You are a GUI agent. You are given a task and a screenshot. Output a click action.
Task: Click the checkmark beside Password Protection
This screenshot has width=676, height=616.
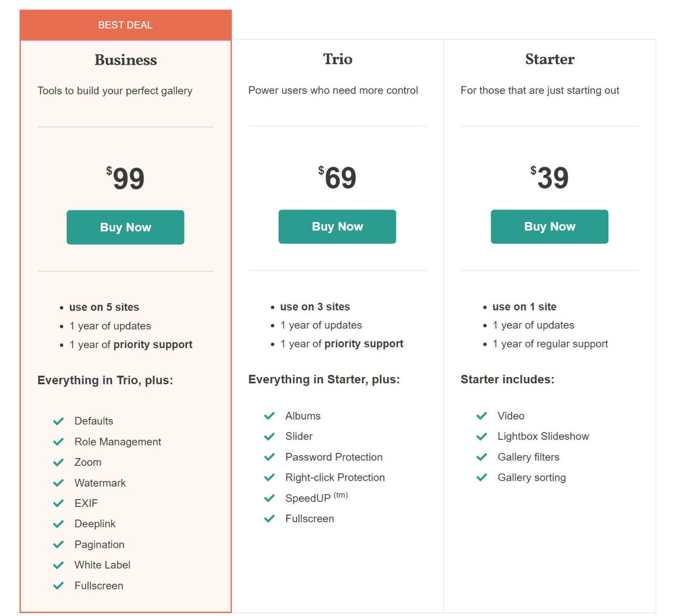(x=269, y=457)
